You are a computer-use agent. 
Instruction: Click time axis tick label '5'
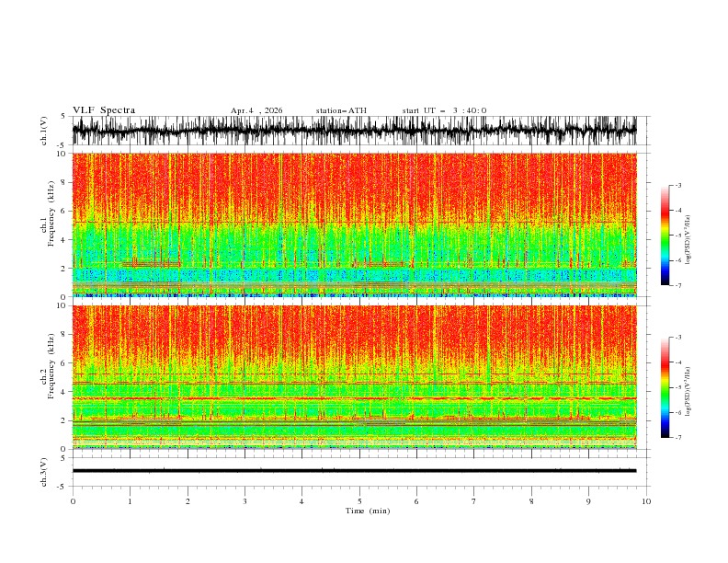359,501
